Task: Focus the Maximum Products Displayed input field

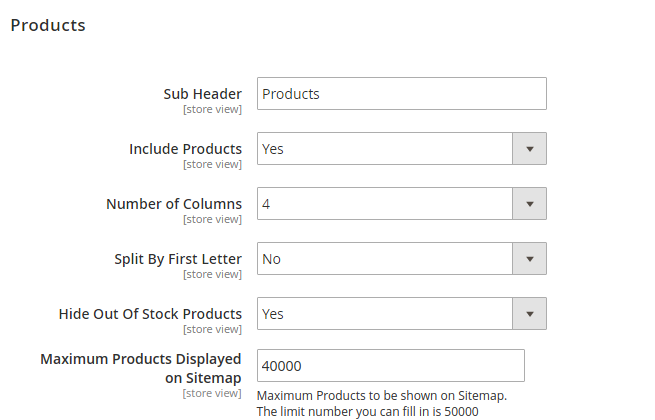Action: (x=390, y=366)
